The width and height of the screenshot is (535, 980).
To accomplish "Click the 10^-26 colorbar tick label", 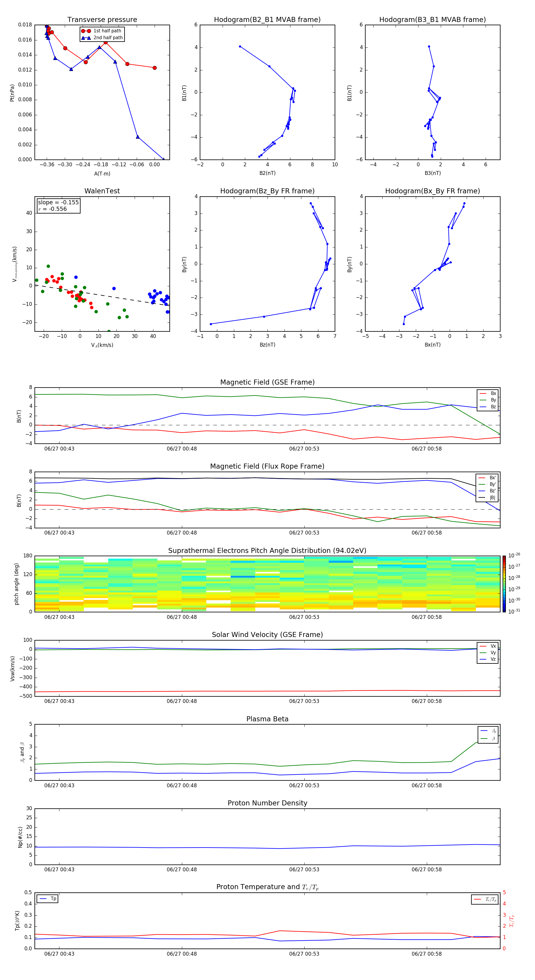I will pos(514,555).
